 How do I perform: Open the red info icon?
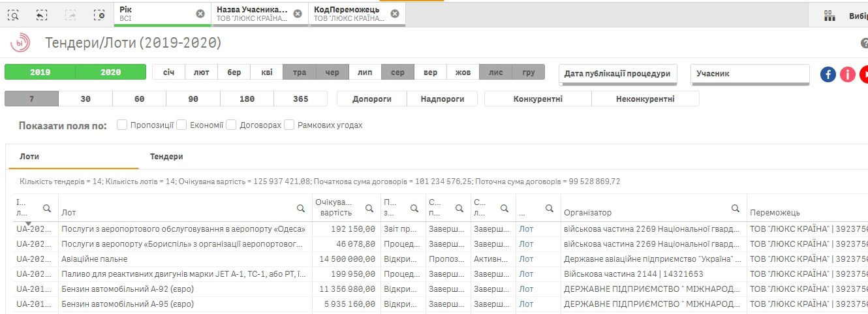pyautogui.click(x=848, y=74)
